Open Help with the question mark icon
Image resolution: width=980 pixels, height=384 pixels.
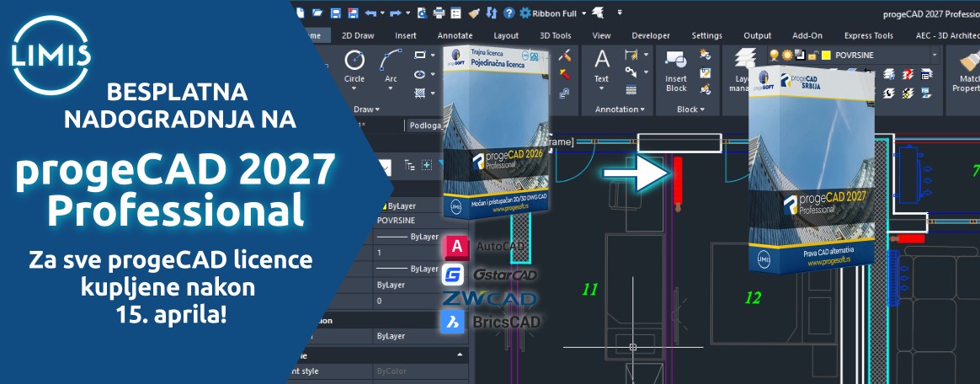509,13
